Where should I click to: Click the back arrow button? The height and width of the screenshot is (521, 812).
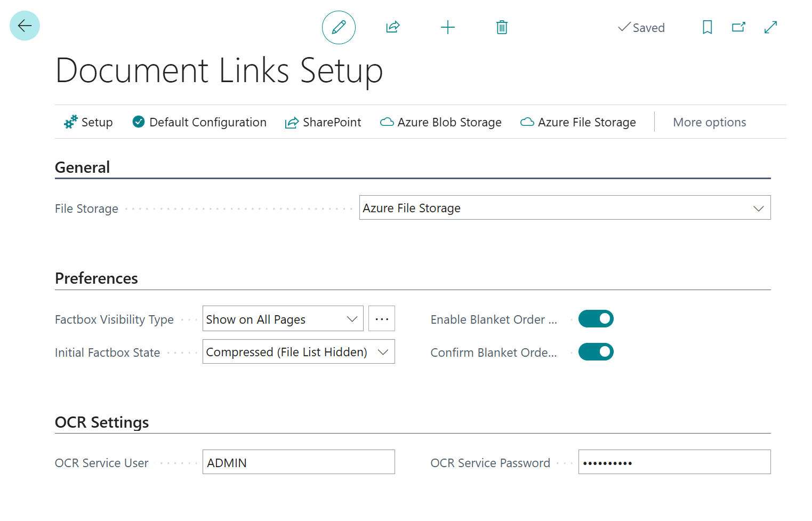click(x=25, y=26)
